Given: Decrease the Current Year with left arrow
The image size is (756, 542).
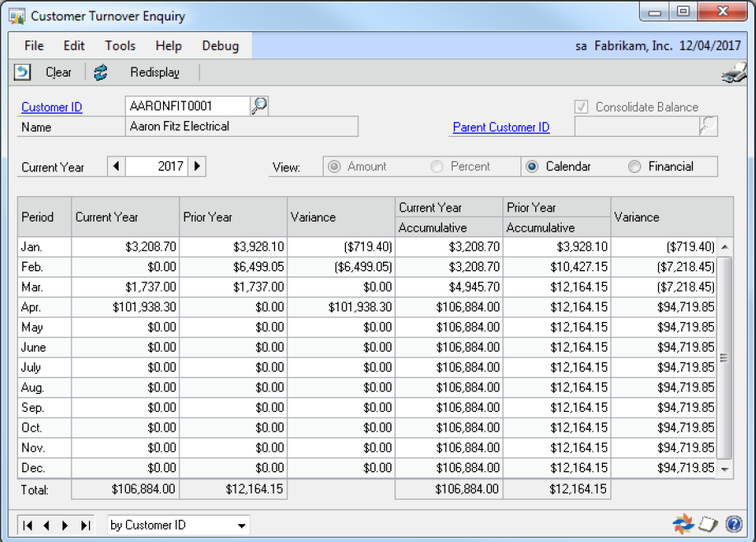Looking at the screenshot, I should (x=116, y=166).
